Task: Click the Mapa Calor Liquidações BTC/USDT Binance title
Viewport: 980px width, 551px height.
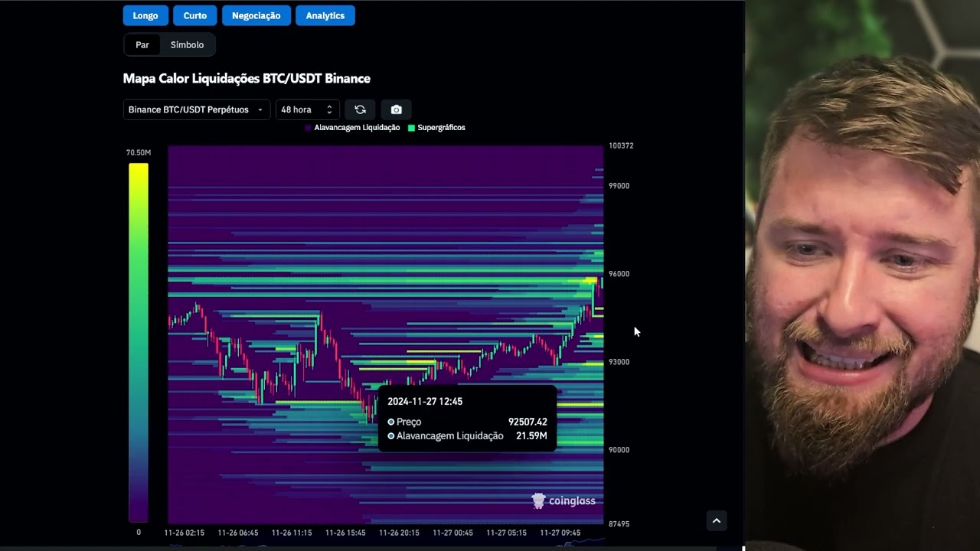Action: (x=247, y=79)
